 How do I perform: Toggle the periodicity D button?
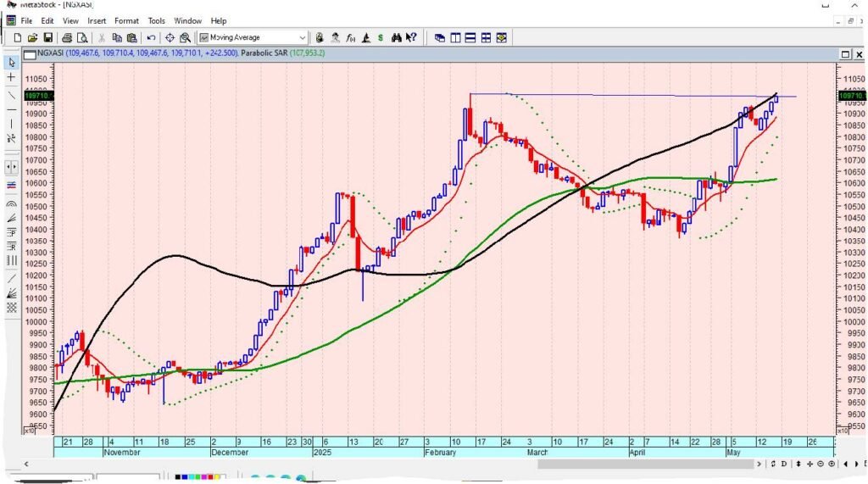coord(785,464)
